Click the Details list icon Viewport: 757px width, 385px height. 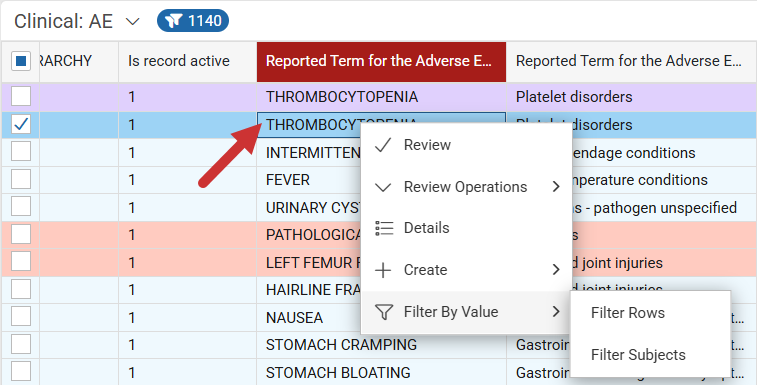tap(384, 228)
